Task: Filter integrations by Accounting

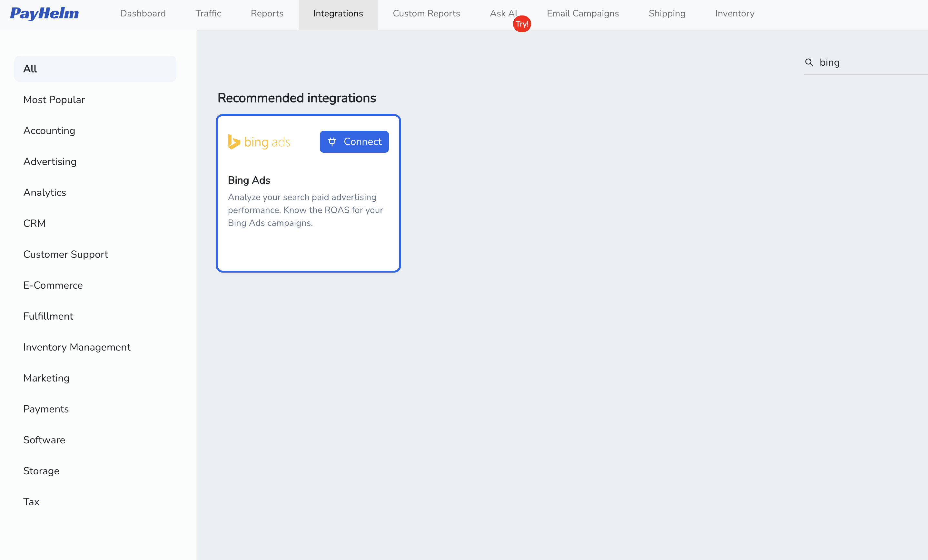Action: (49, 130)
